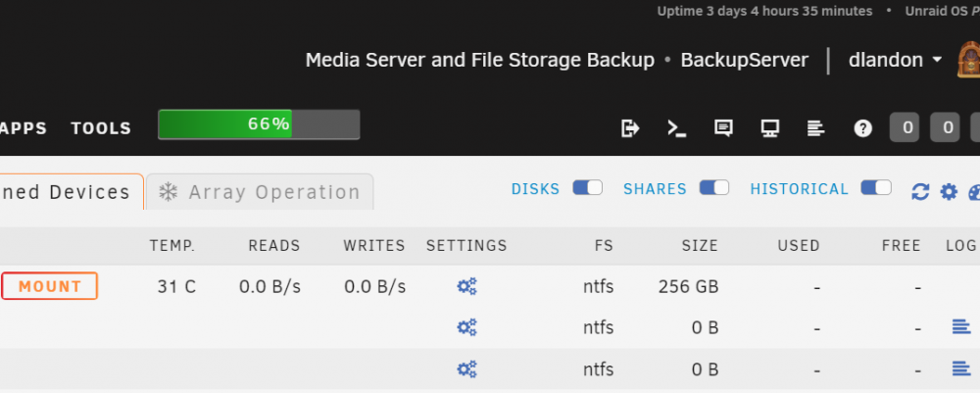The image size is (980, 393).
Task: Click the monitor info icon
Action: tap(769, 128)
